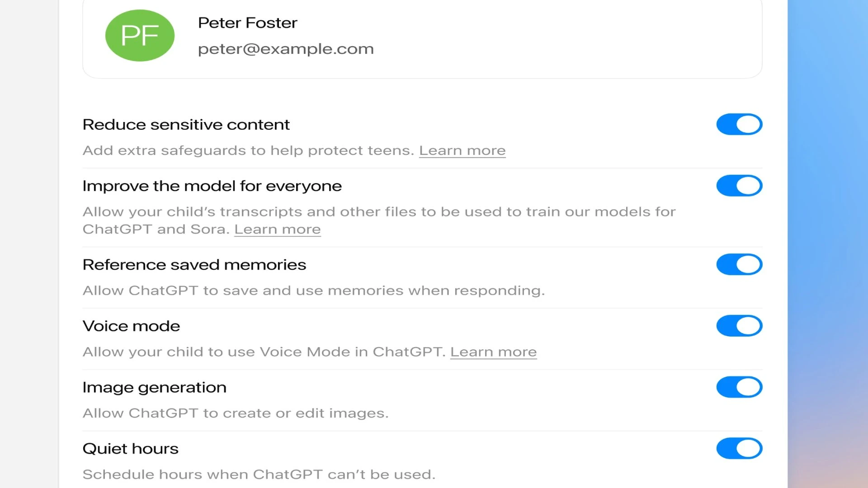
Task: Turn off the Image generation toggle
Action: pyautogui.click(x=739, y=387)
